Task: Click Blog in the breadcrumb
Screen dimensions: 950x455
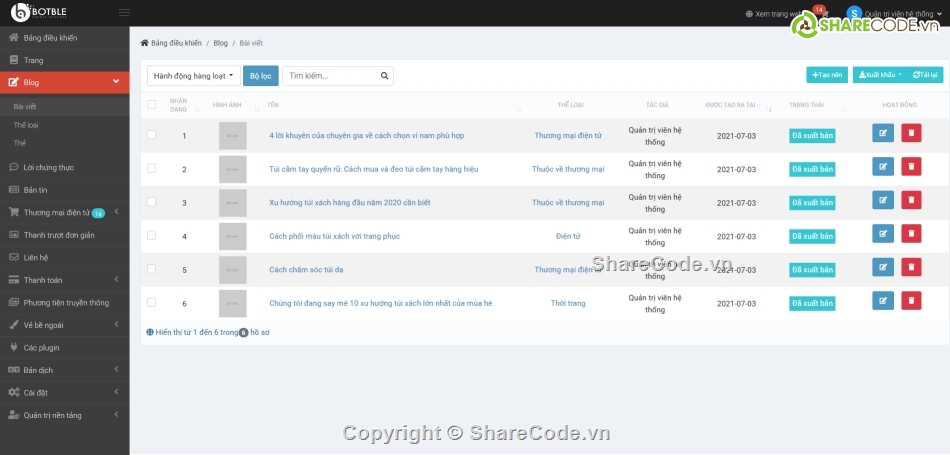Action: (221, 43)
